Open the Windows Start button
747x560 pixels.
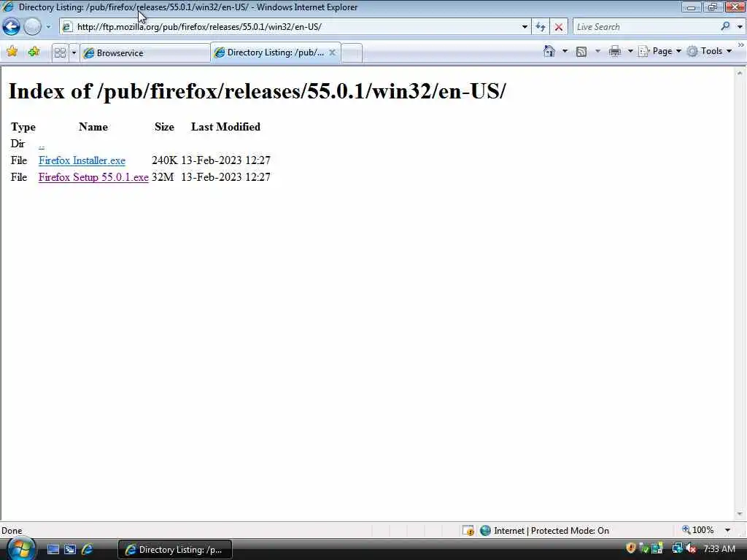(x=21, y=550)
